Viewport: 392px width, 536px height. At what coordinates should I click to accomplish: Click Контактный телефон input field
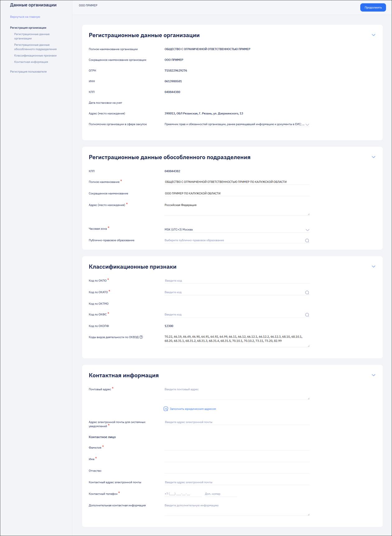[183, 494]
